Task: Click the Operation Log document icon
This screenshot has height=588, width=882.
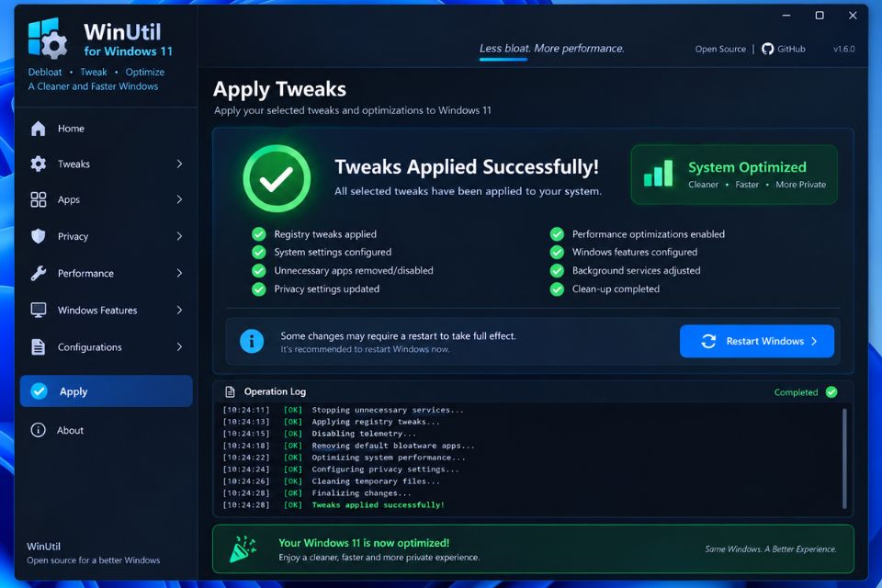Action: point(230,391)
